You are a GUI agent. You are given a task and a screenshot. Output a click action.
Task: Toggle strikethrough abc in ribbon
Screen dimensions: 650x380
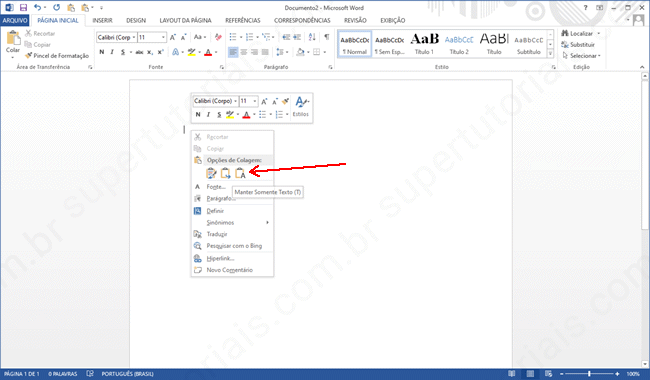(139, 52)
